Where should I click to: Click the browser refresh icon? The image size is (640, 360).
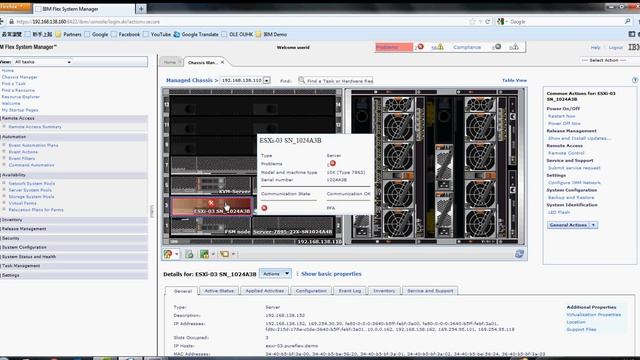click(x=487, y=22)
